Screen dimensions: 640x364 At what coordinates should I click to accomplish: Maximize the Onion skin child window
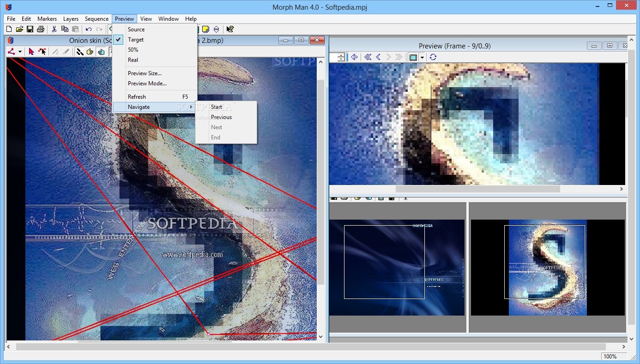[x=302, y=41]
